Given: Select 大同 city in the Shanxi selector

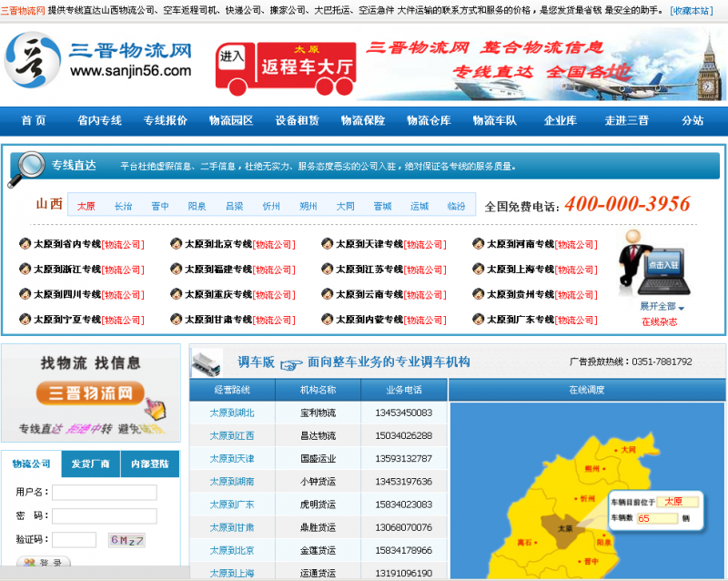Looking at the screenshot, I should tap(345, 207).
